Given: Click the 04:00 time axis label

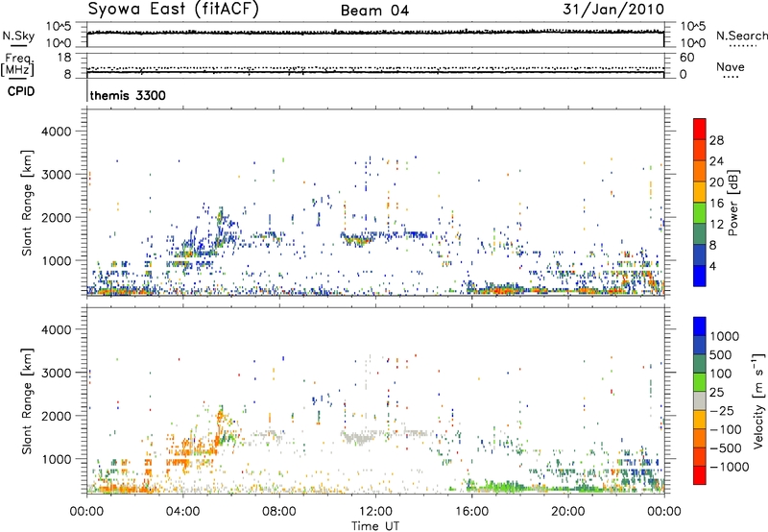Looking at the screenshot, I should [182, 512].
